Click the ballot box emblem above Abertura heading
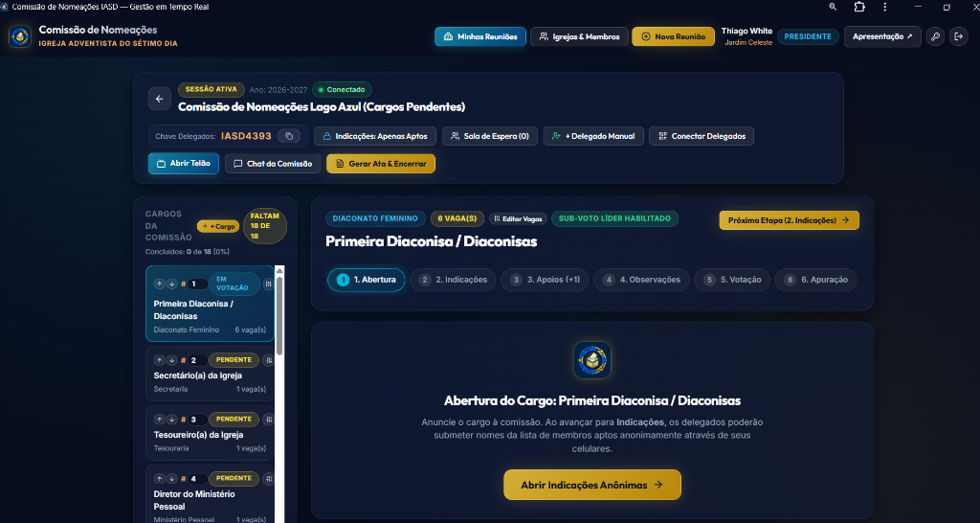 click(x=591, y=360)
